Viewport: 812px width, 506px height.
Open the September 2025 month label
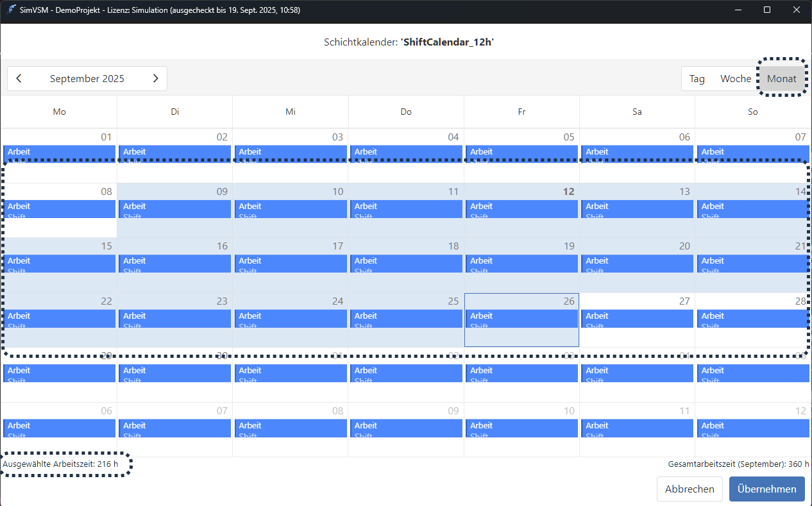pyautogui.click(x=87, y=78)
